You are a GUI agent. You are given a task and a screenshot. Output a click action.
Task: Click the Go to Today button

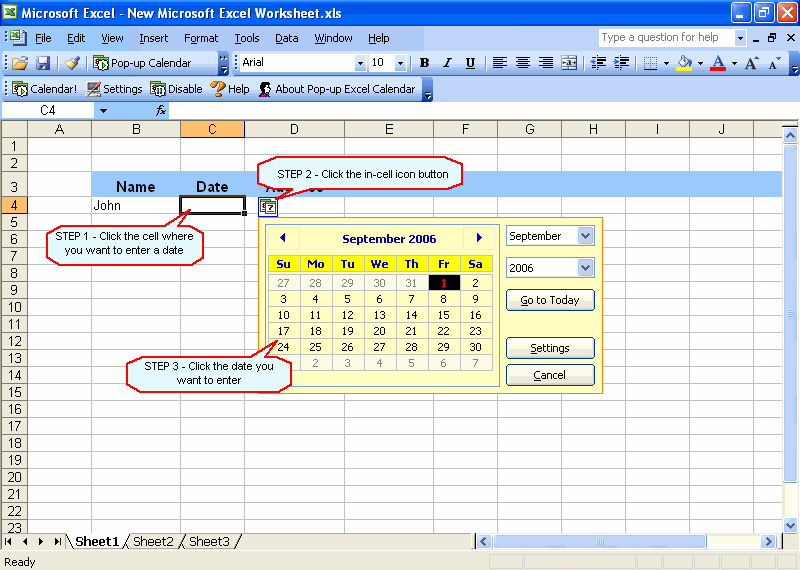tap(550, 300)
